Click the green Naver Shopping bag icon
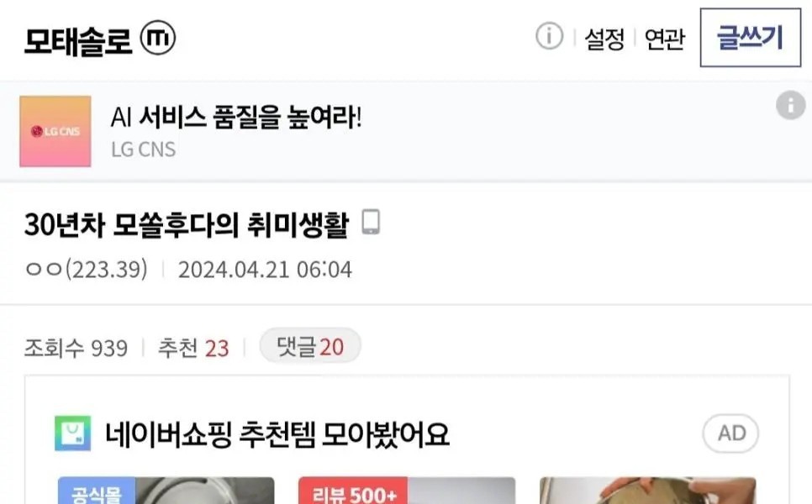This screenshot has width=812, height=504. pos(73,433)
